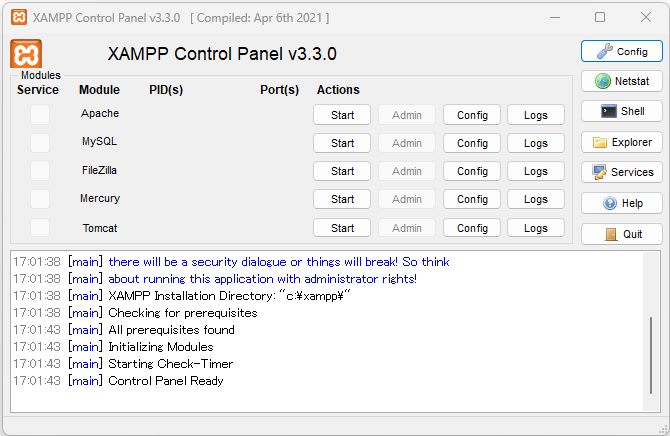Open Services with the monitor icon
Image resolution: width=670 pixels, height=436 pixels.
[x=622, y=172]
